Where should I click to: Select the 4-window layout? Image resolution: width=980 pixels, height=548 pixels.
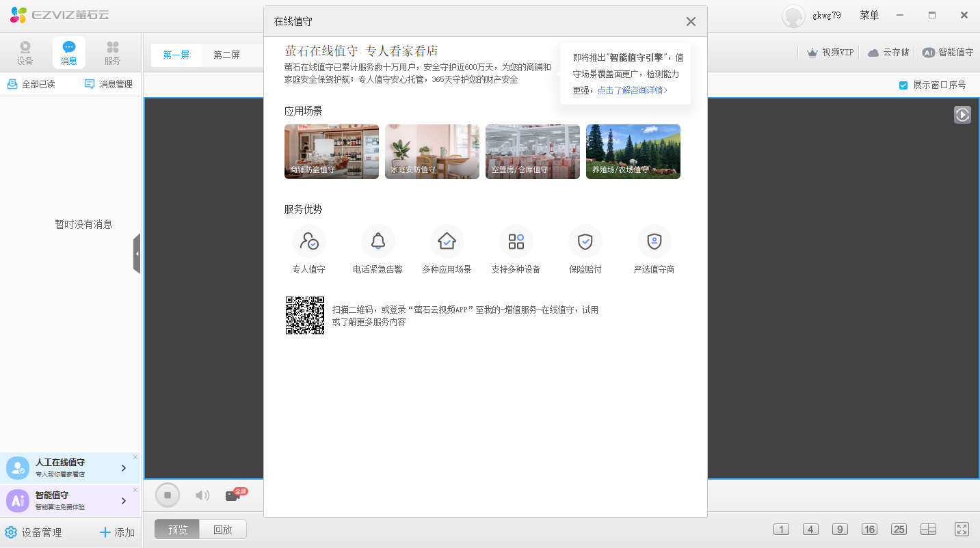[x=810, y=530]
